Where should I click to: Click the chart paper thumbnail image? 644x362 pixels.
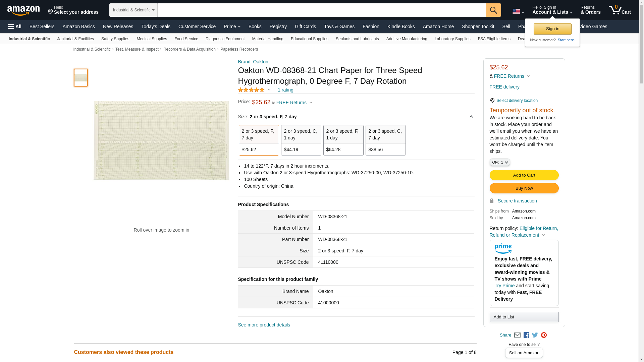[x=81, y=78]
